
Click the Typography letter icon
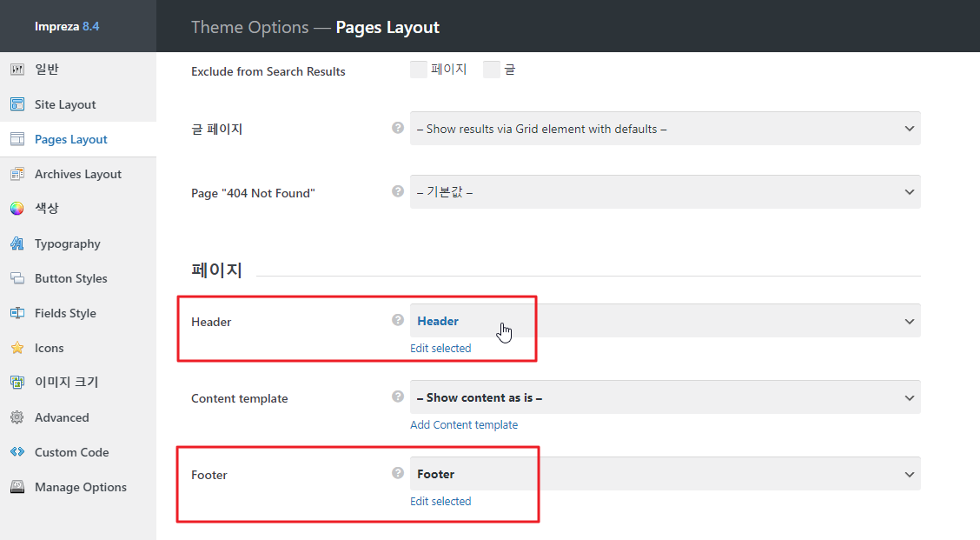coord(17,243)
